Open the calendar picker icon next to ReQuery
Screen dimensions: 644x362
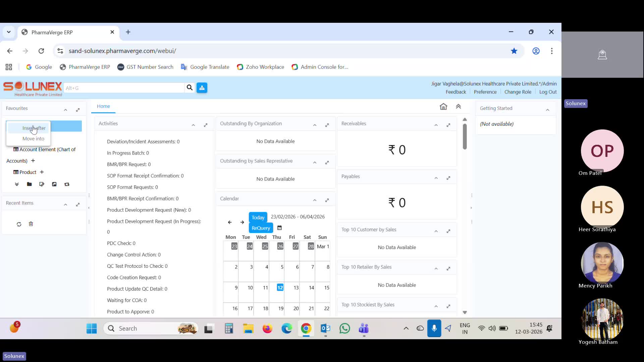click(x=279, y=228)
